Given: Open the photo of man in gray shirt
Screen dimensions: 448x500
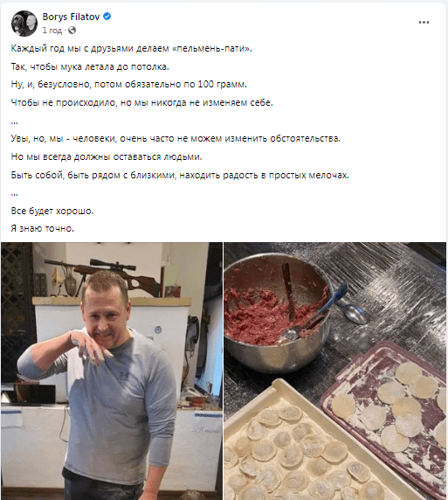Looking at the screenshot, I should click(112, 371).
